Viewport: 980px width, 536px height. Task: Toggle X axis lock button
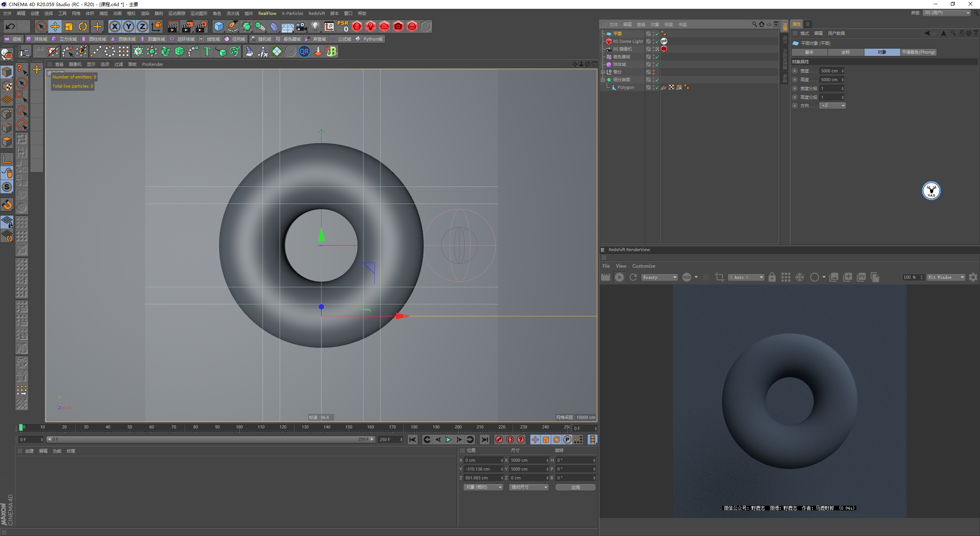tap(114, 26)
